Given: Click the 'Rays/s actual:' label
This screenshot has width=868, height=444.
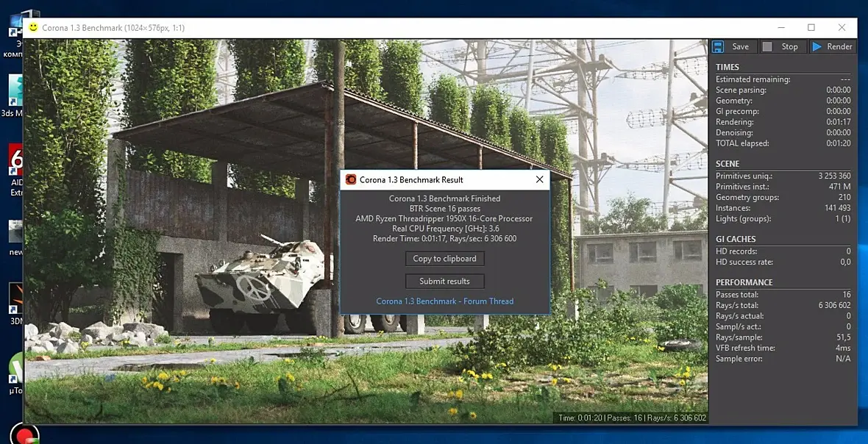Looking at the screenshot, I should tap(739, 315).
